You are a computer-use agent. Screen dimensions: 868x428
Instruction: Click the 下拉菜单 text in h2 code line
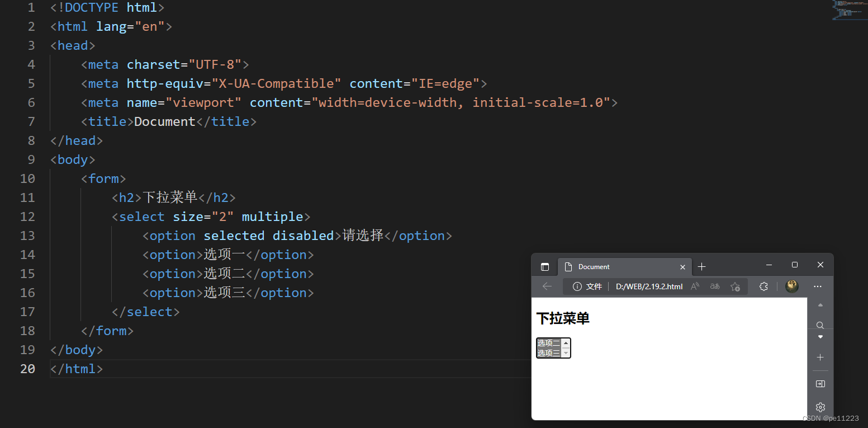(x=170, y=197)
